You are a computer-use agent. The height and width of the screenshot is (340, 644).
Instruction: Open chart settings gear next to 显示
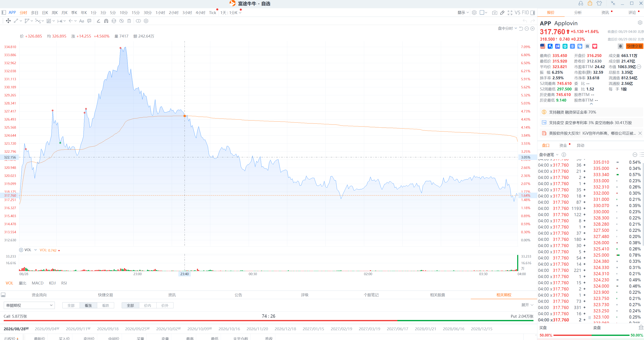(474, 13)
